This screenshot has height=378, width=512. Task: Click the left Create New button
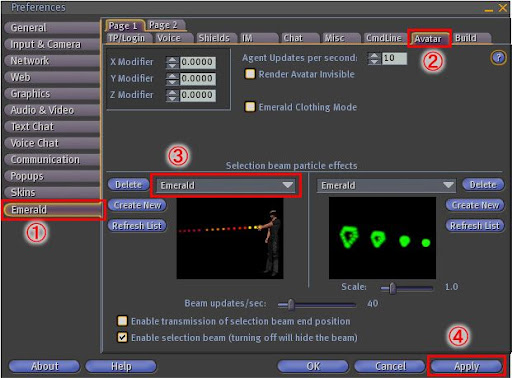click(137, 205)
